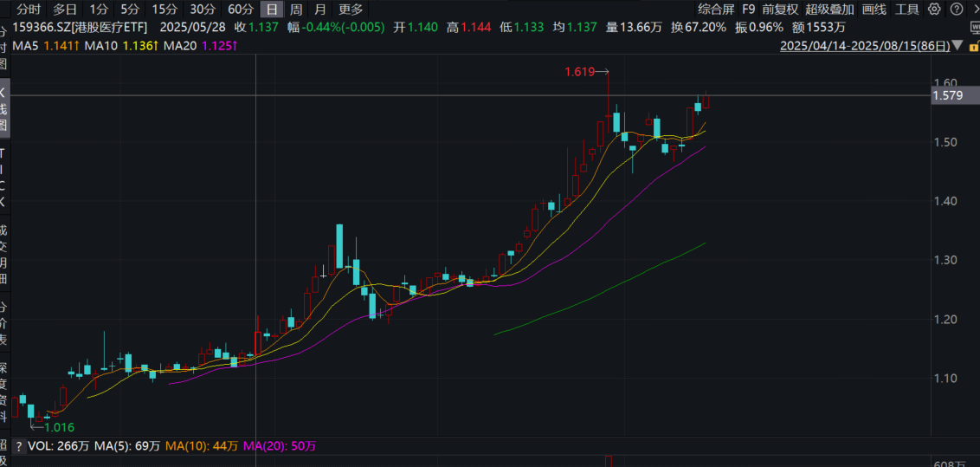Viewport: 980px width, 467px height.
Task: Click the orange lock icon
Action: (973, 46)
